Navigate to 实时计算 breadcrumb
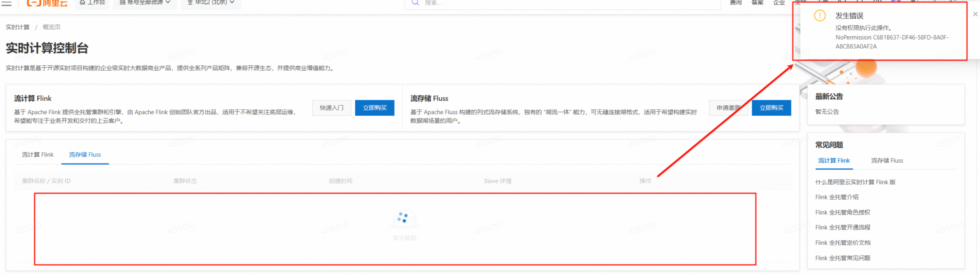The image size is (980, 275). pyautogui.click(x=18, y=27)
